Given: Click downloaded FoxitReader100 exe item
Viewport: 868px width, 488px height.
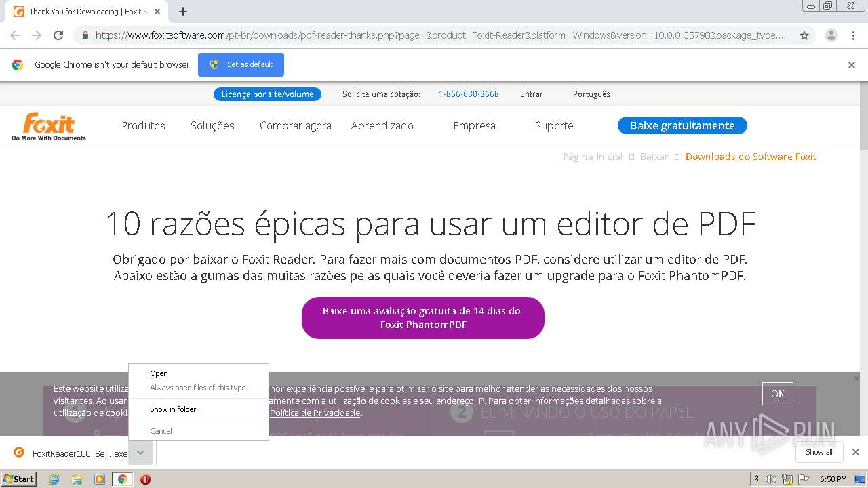Looking at the screenshot, I should pos(71,453).
